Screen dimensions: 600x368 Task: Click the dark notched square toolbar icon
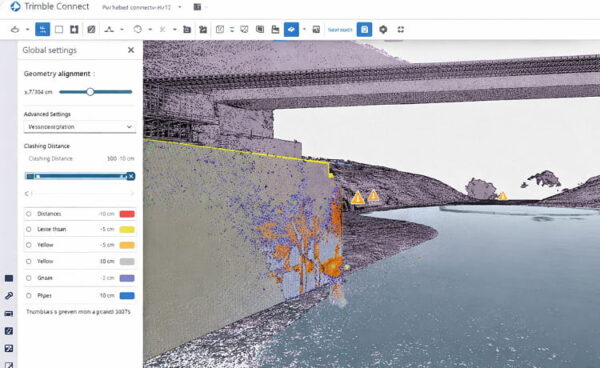[74, 29]
